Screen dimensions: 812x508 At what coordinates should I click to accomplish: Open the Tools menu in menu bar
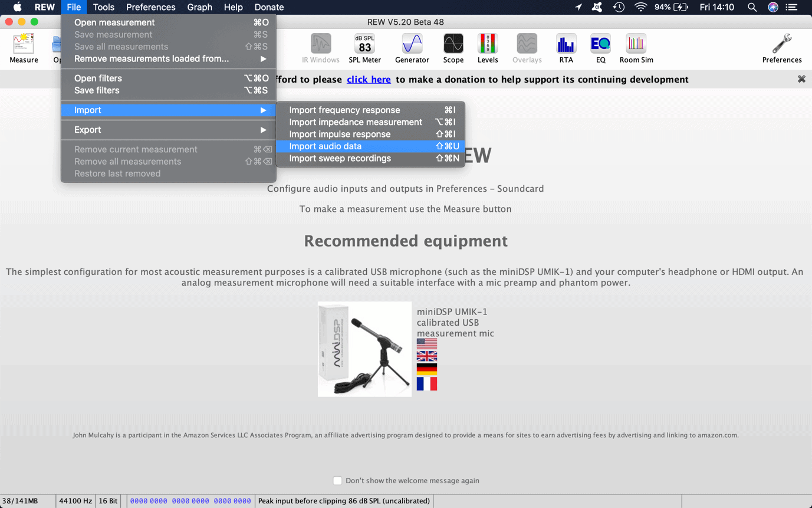click(x=103, y=7)
